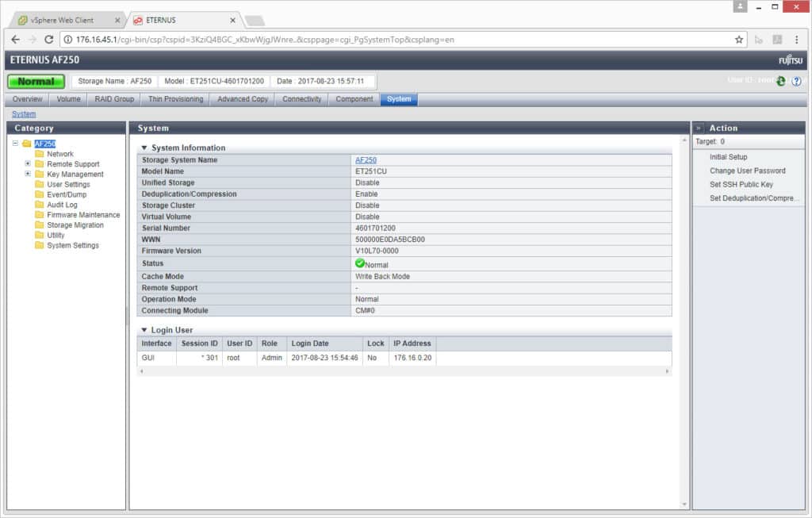
Task: Click the IP Address column header
Action: [412, 343]
